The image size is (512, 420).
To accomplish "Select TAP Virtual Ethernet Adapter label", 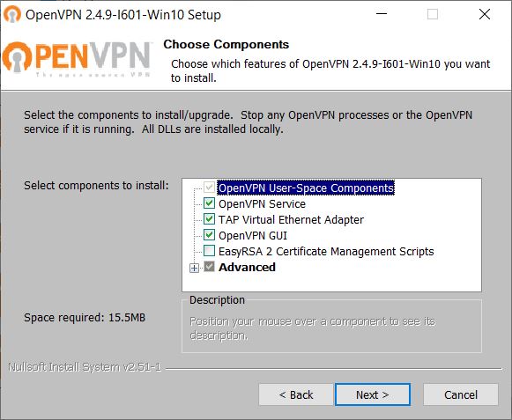I will pyautogui.click(x=291, y=219).
